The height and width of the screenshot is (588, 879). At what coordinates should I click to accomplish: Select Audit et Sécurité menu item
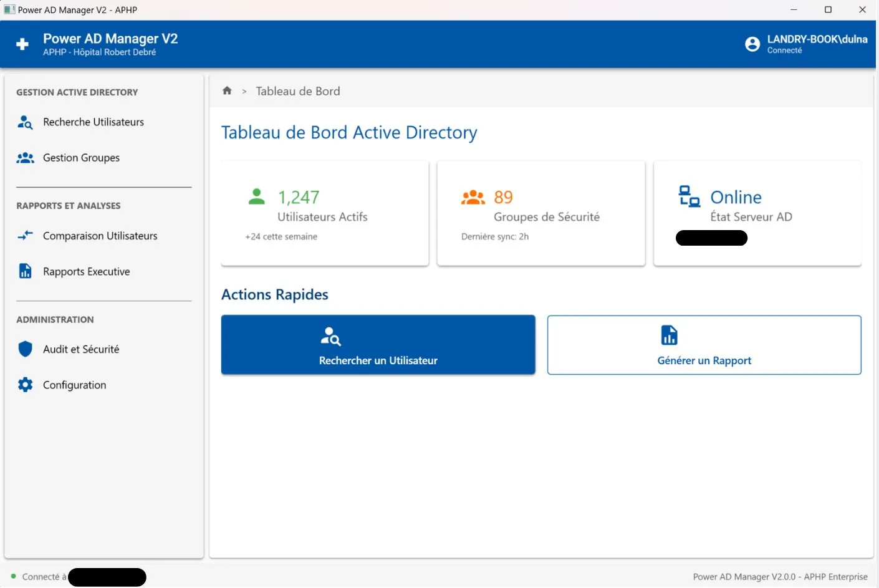click(x=103, y=349)
